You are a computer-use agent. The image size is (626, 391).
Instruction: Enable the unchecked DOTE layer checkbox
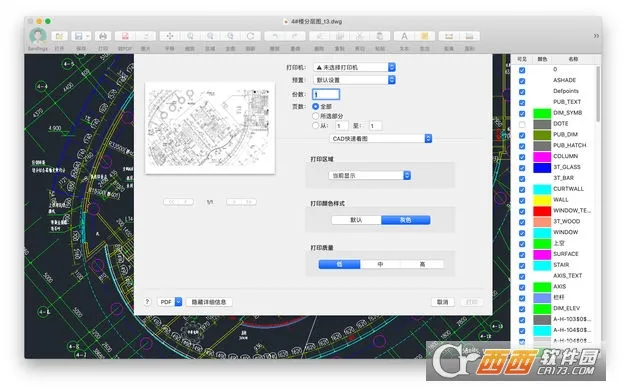coord(522,124)
